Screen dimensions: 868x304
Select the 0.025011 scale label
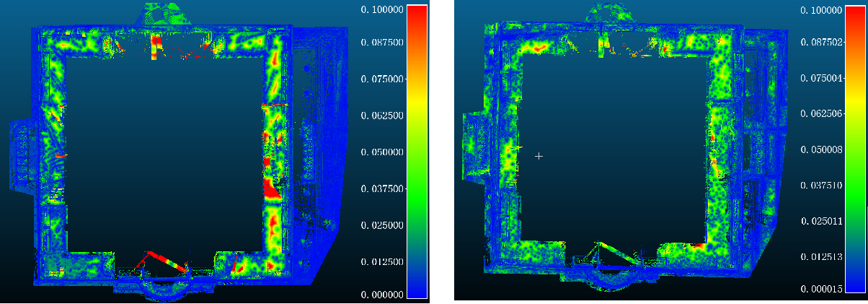pyautogui.click(x=822, y=221)
